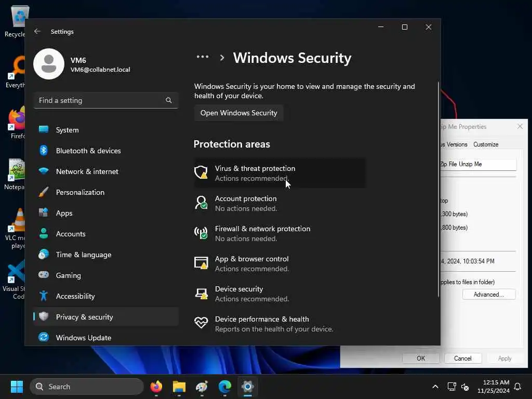This screenshot has height=399, width=532.
Task: Open Firewall & network protection area
Action: [280, 233]
